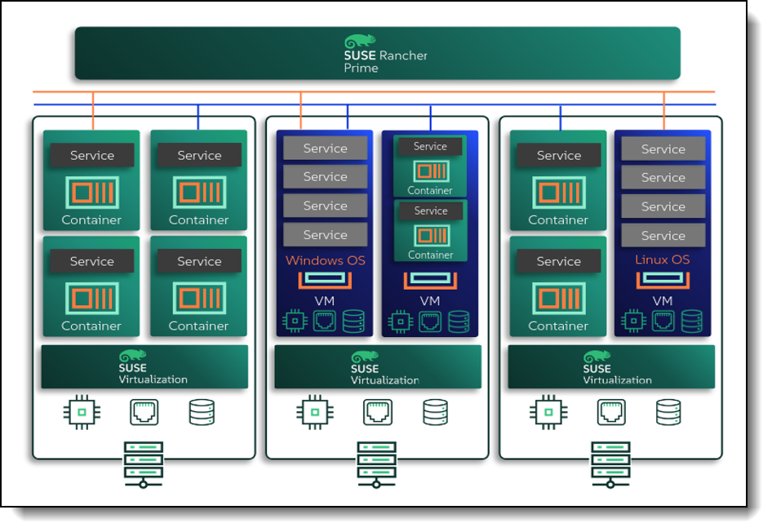Viewport: 772px width, 532px height.
Task: Select the CPU chip icon inside the Linux OS VM
Action: tap(633, 321)
